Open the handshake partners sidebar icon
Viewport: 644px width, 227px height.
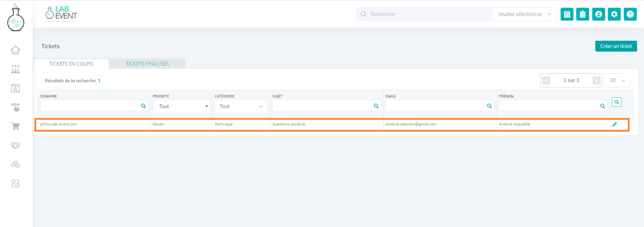[x=16, y=145]
